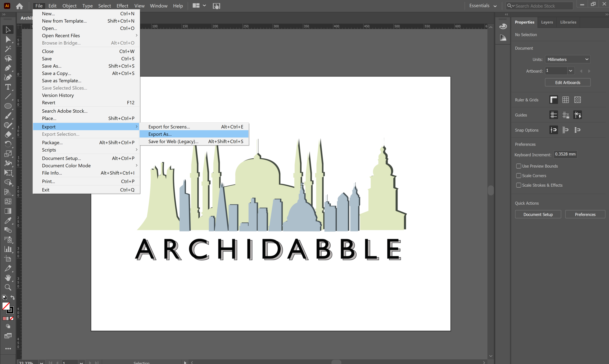Viewport: 609px width, 364px height.
Task: Click the Fill and Stroke swatch
Action: pos(8,308)
